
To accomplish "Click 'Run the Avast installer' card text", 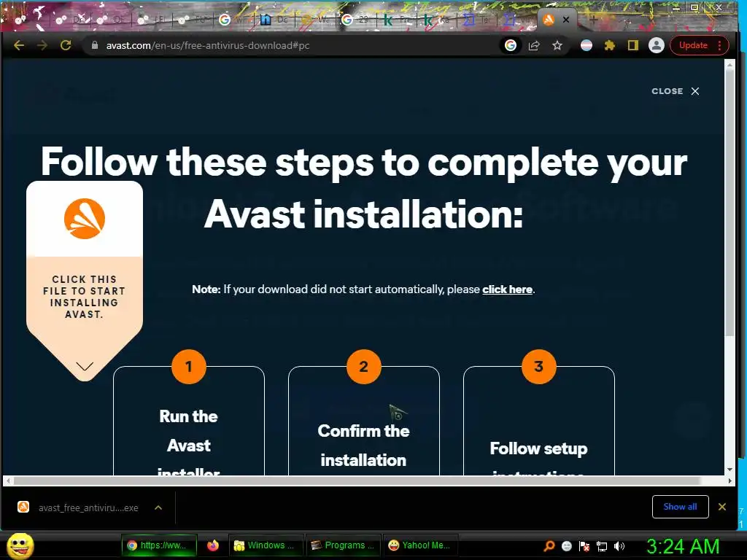I will pyautogui.click(x=189, y=442).
